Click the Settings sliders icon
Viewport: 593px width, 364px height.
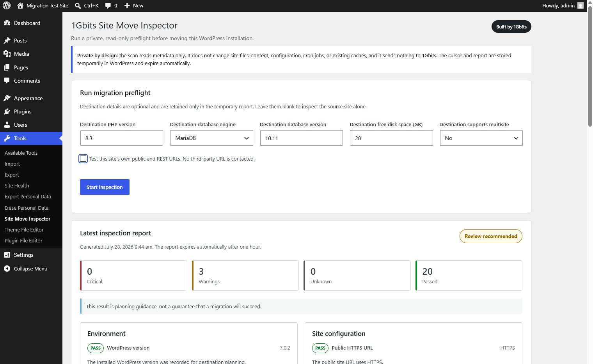[7, 255]
